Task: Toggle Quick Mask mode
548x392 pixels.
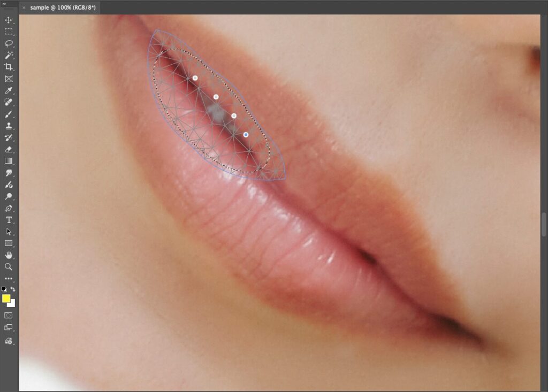Action: coord(9,316)
